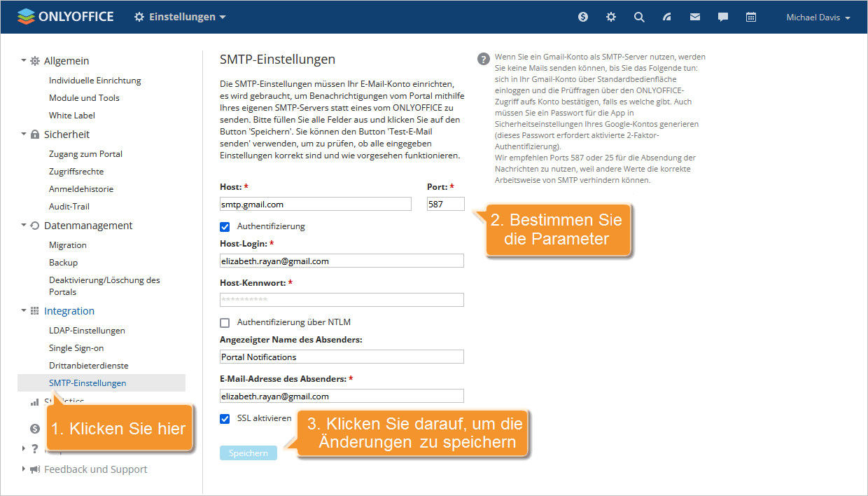Open Backup page
Image resolution: width=868 pixels, height=496 pixels.
coord(63,263)
